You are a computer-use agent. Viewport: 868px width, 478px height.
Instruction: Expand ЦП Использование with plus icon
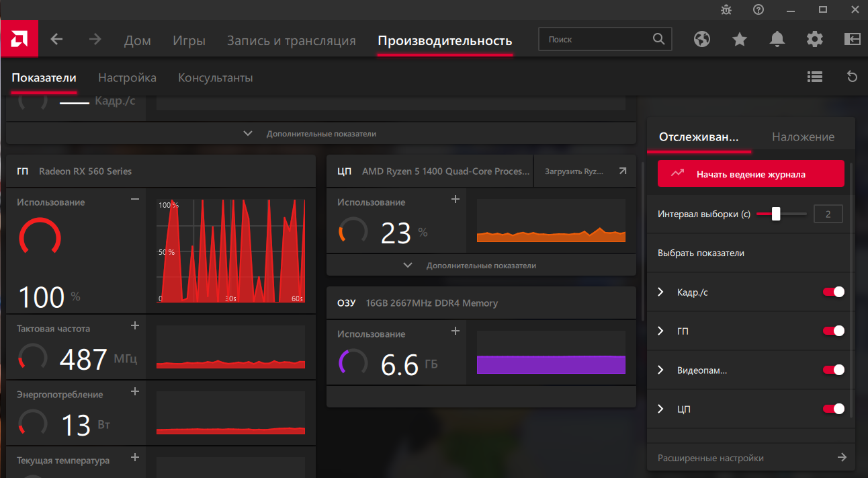[x=455, y=199]
